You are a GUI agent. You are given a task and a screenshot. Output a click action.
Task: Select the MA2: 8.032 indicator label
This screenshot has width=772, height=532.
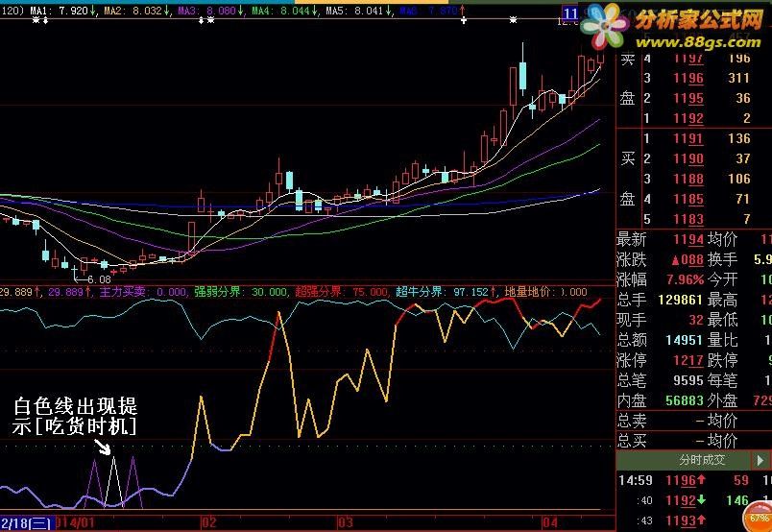coord(136,11)
